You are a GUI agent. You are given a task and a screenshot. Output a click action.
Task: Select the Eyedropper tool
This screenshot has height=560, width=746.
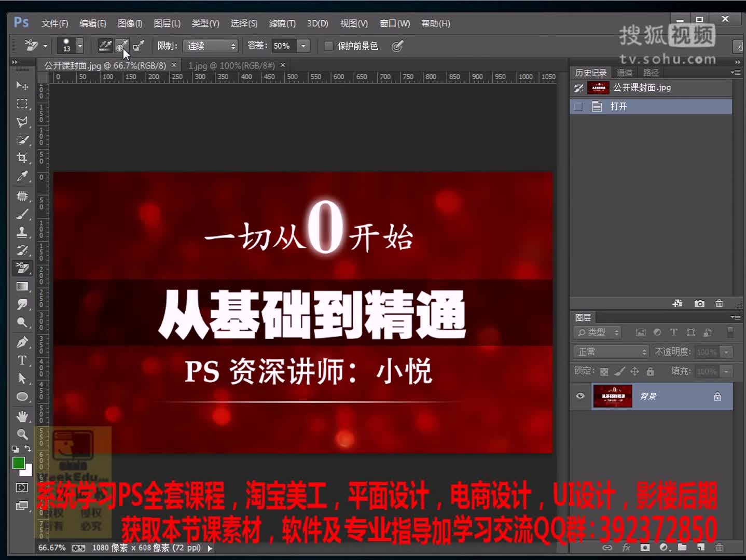[x=22, y=176]
